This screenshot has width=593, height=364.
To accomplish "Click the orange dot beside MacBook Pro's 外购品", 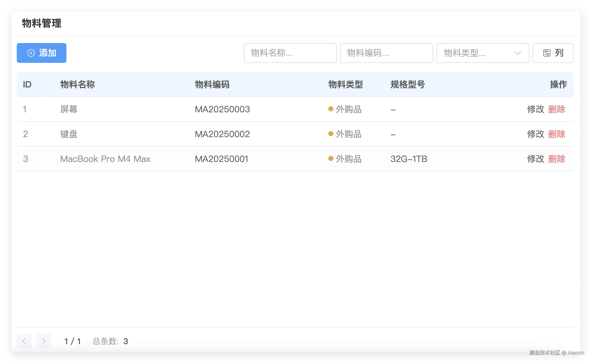I will [330, 159].
